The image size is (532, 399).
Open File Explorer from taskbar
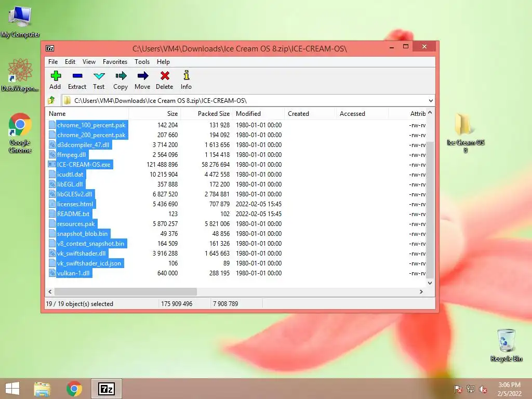click(42, 389)
